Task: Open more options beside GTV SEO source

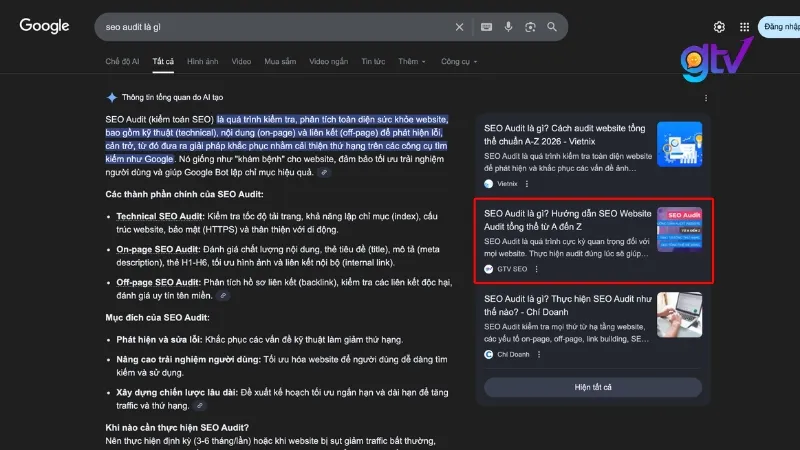Action: click(536, 269)
